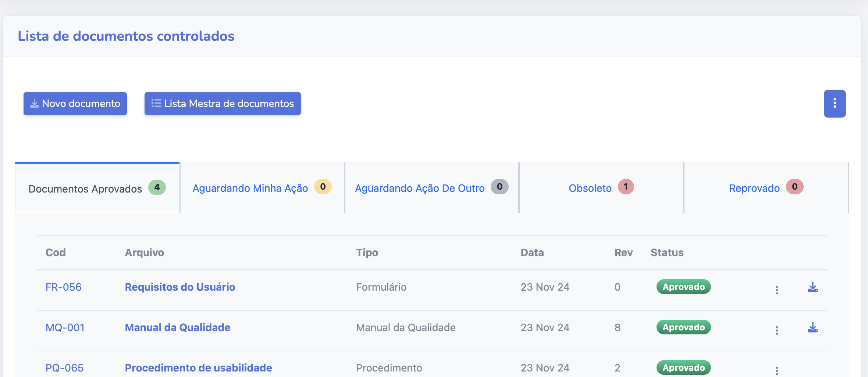The image size is (868, 377).
Task: Click Aprovado badge in MQ-001 row
Action: (x=683, y=327)
